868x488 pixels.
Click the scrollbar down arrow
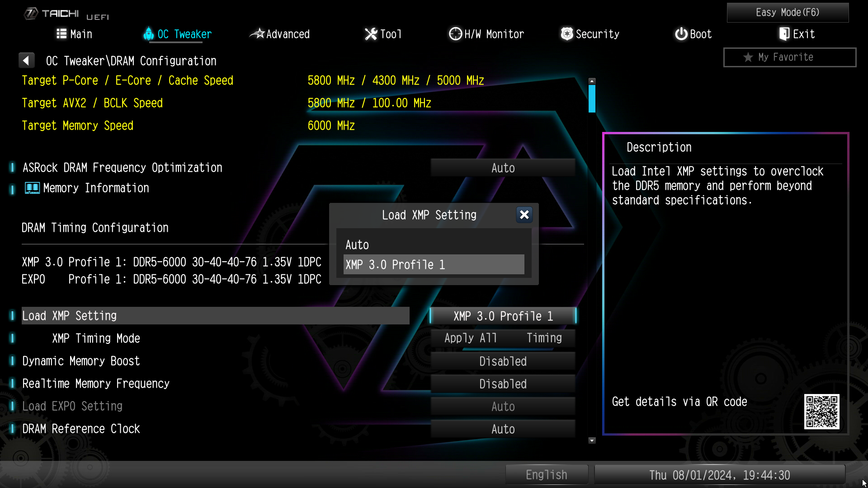(x=592, y=441)
